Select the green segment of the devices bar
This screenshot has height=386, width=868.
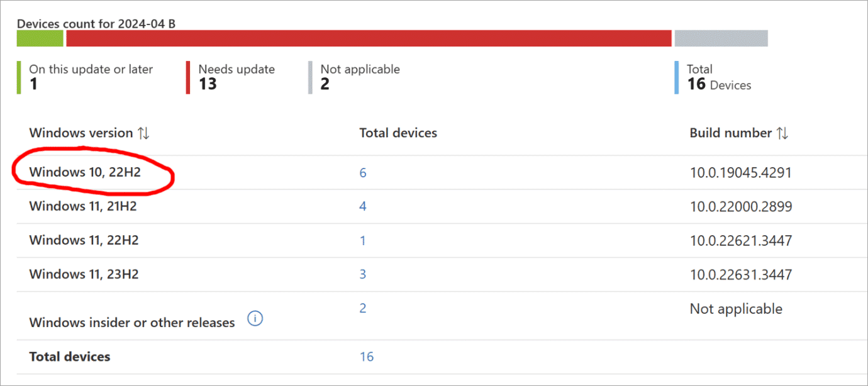point(40,38)
